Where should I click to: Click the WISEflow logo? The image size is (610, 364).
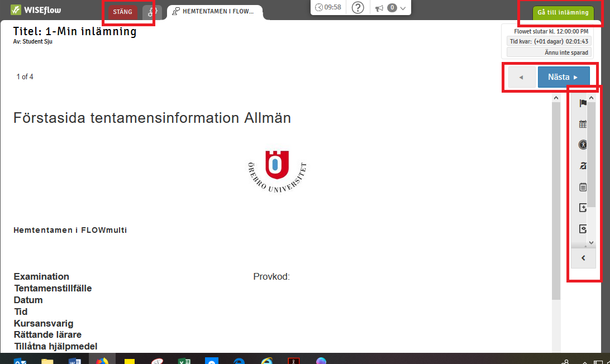[x=36, y=10]
